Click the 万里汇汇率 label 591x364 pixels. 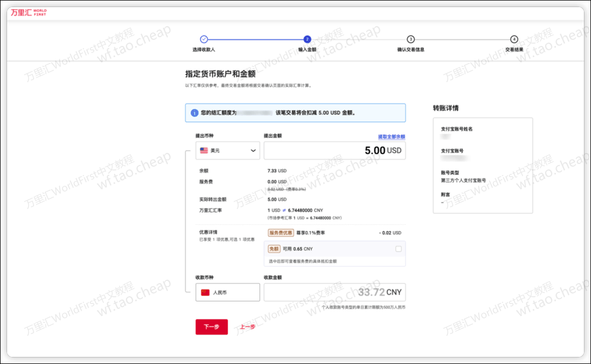point(210,210)
